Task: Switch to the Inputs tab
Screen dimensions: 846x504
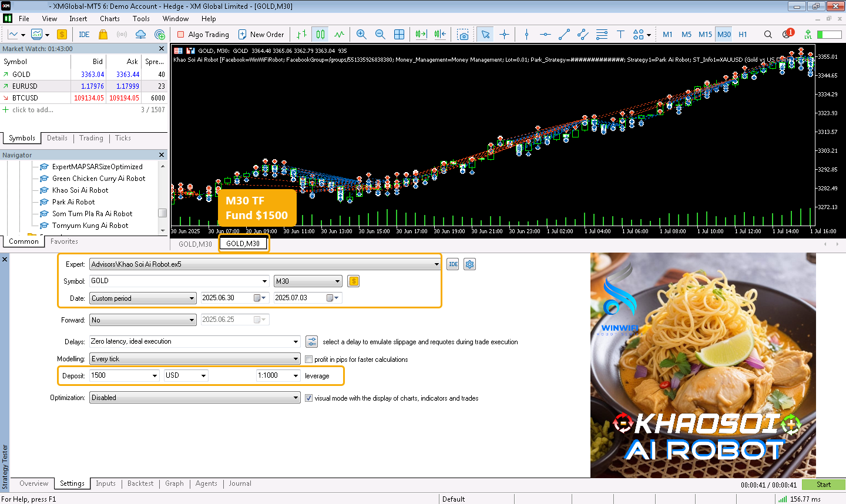Action: pos(106,483)
